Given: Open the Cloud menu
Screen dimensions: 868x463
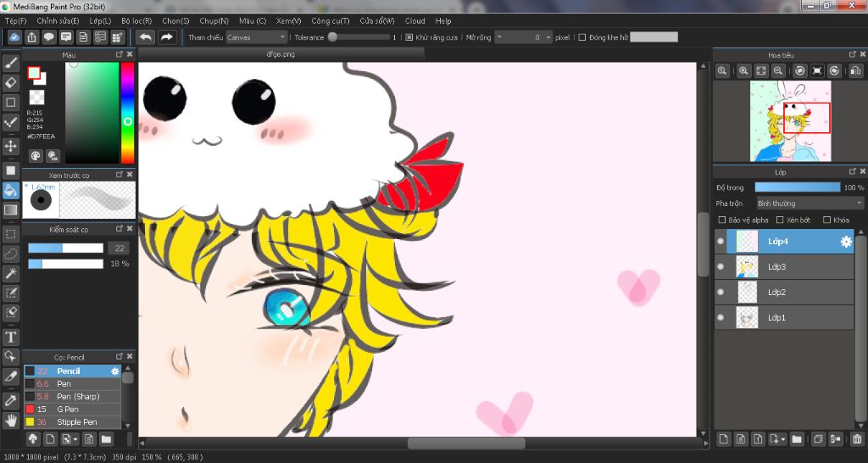Looking at the screenshot, I should pos(415,21).
